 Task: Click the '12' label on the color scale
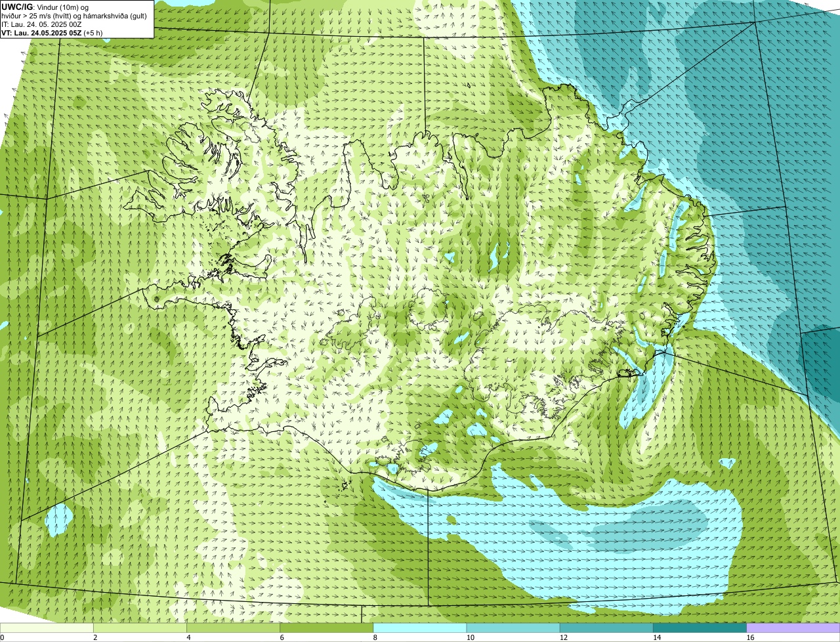pos(564,637)
